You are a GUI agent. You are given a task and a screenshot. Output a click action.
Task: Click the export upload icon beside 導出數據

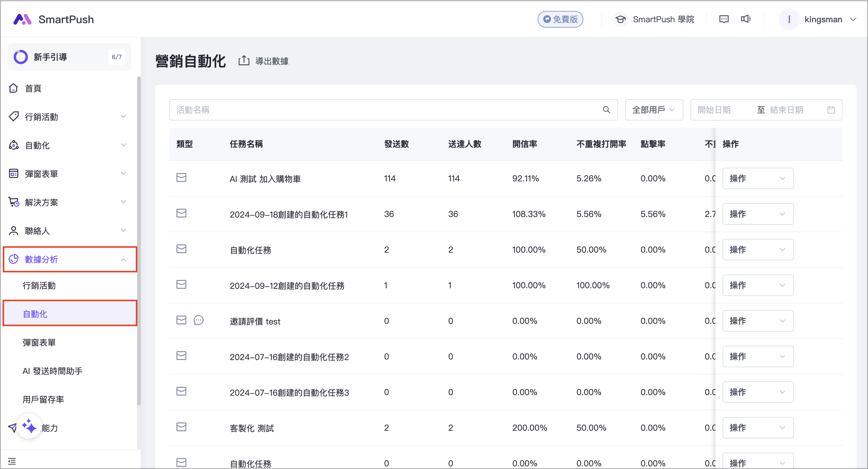tap(244, 61)
